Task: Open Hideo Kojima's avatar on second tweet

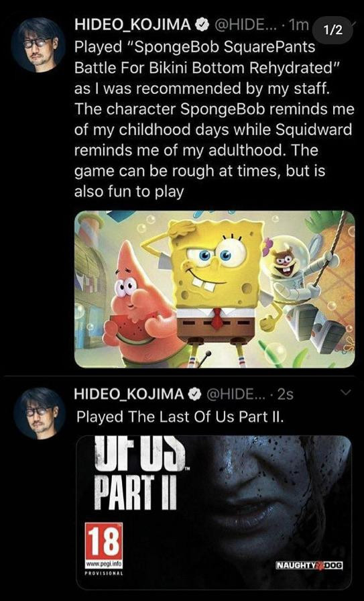Action: click(x=39, y=413)
